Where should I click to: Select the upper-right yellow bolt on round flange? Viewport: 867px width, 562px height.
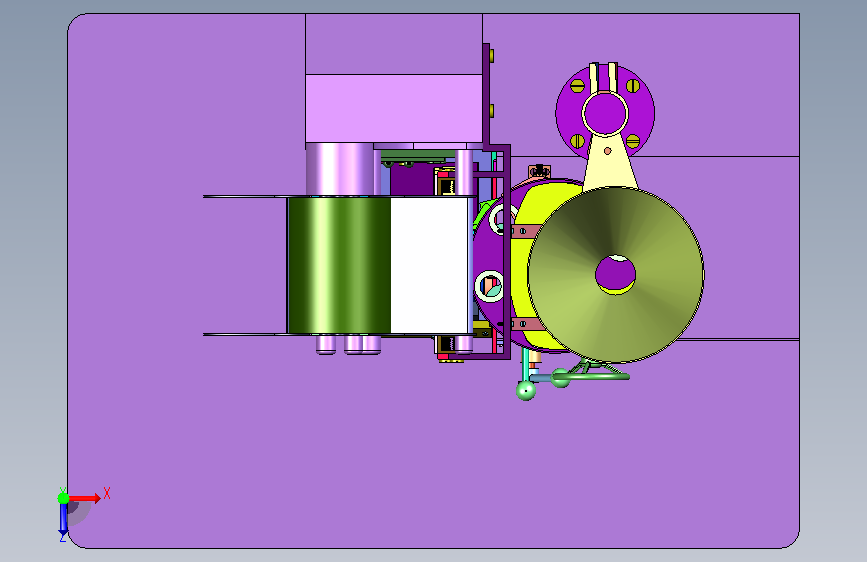633,86
